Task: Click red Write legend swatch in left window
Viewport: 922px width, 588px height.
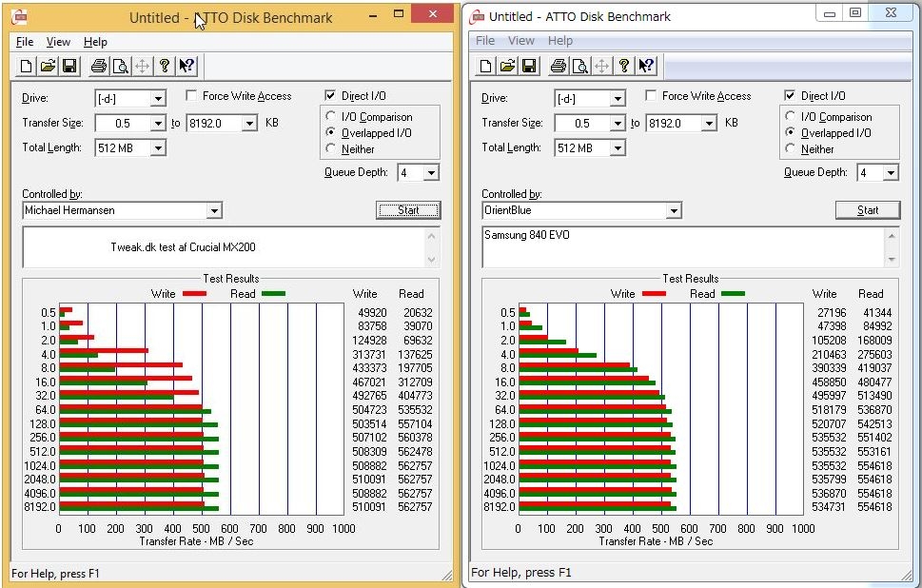Action: point(195,293)
